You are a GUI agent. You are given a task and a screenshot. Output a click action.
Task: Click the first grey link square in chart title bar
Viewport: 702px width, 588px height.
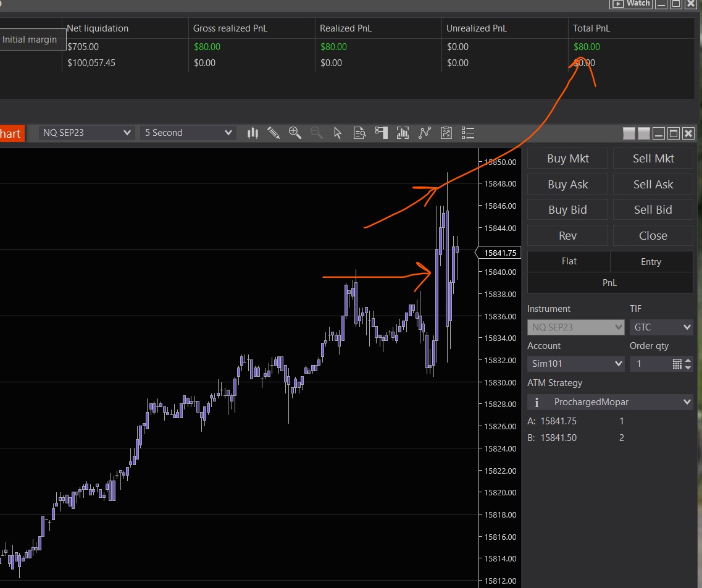[629, 133]
